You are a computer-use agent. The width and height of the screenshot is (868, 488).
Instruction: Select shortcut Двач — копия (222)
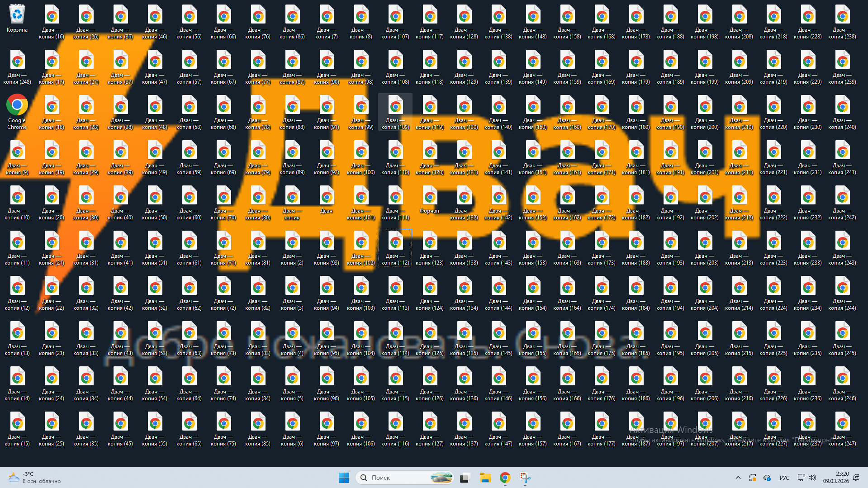pyautogui.click(x=773, y=203)
